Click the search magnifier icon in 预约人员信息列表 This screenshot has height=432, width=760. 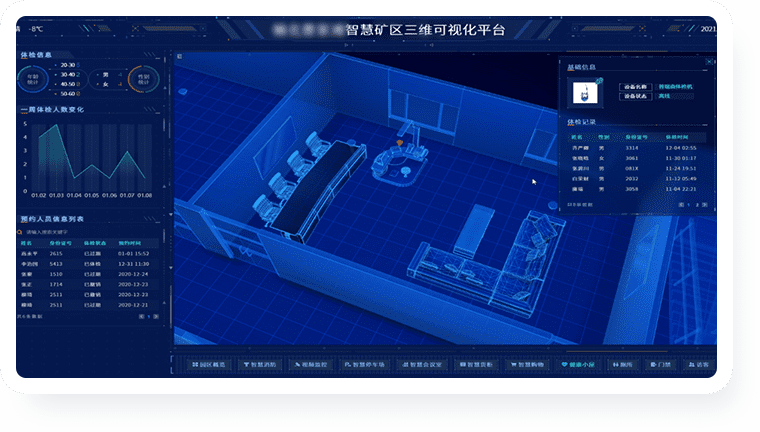click(x=20, y=232)
